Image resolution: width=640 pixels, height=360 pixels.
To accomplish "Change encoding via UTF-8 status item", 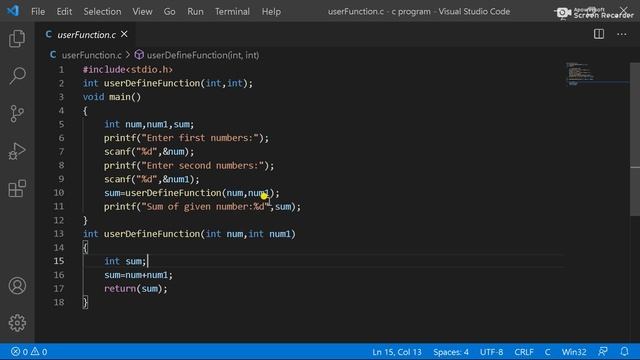I will point(491,351).
